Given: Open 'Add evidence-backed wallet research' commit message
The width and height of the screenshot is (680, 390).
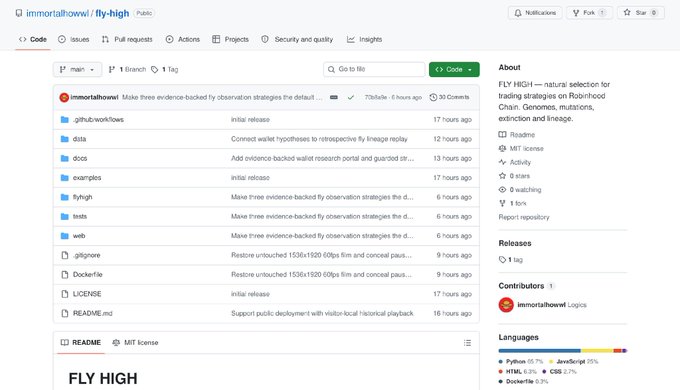Looking at the screenshot, I should (322, 159).
